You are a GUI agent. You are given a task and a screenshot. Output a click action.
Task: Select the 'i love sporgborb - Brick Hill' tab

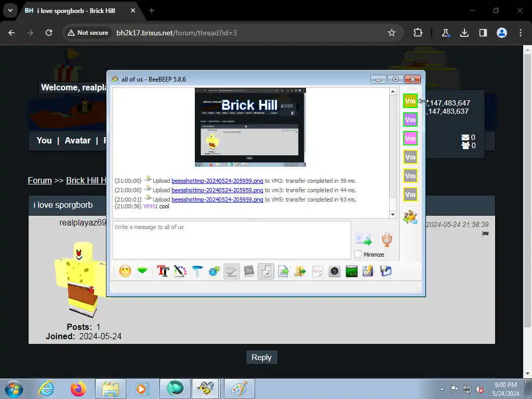pyautogui.click(x=76, y=11)
